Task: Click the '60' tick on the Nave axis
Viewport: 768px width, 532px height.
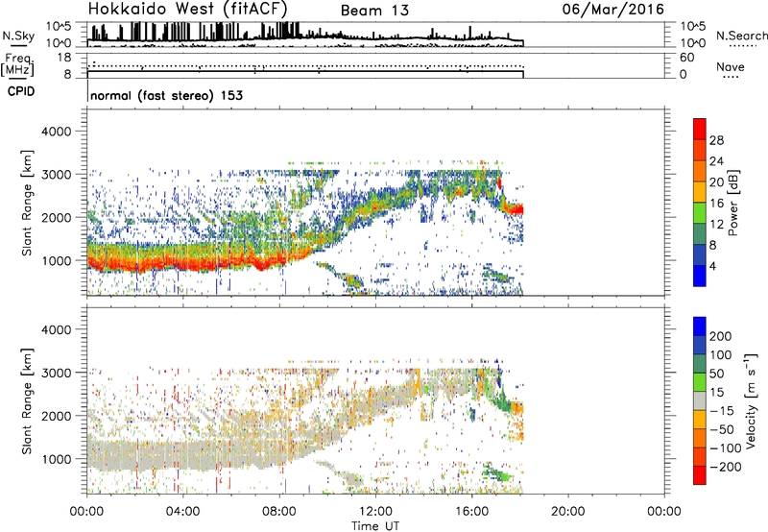Action: pyautogui.click(x=686, y=58)
